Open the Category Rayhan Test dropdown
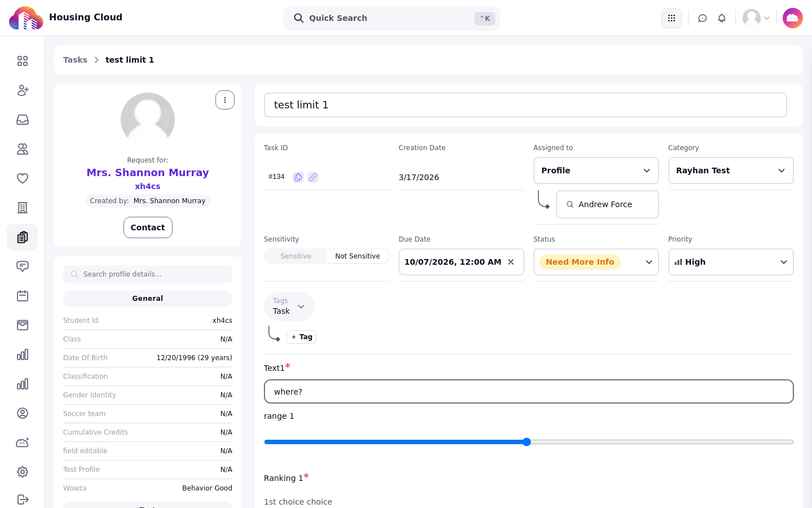Screen dimensions: 812x508 (x=731, y=170)
